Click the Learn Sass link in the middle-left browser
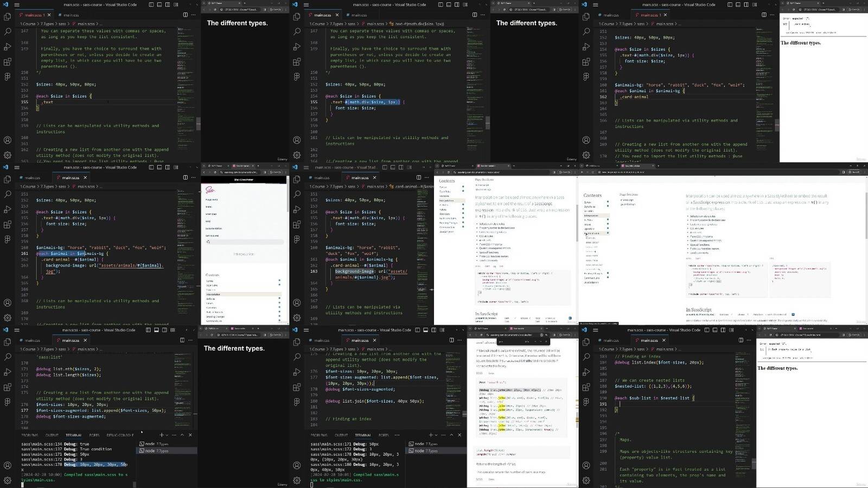The image size is (868, 488). [210, 214]
